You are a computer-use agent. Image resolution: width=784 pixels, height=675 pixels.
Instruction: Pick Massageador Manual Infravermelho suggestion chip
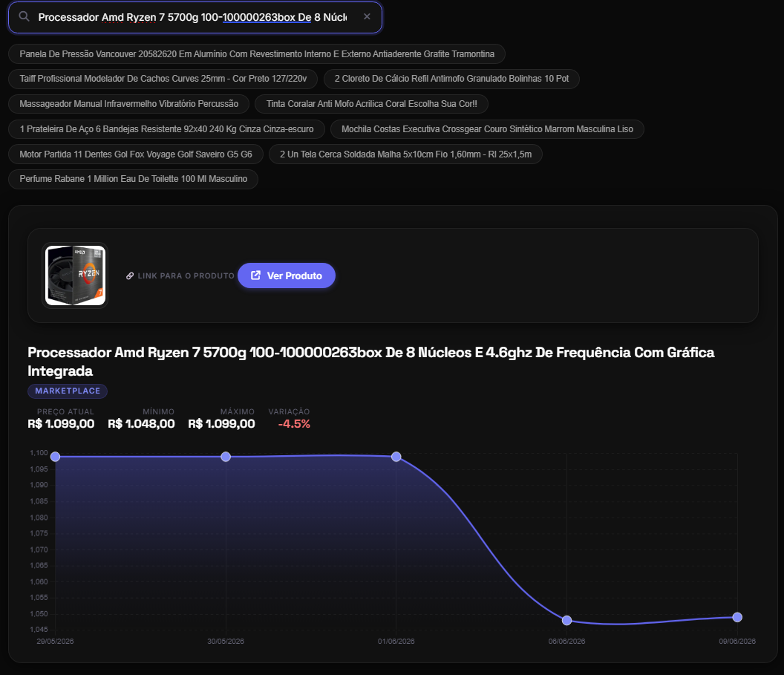(129, 104)
